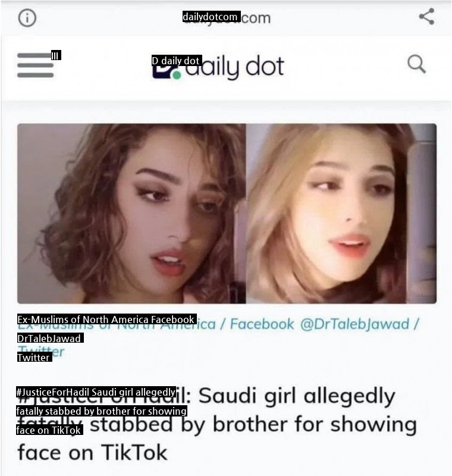This screenshot has height=476, width=452.
Task: Click 'face on TikTok' headline text
Action: click(92, 453)
